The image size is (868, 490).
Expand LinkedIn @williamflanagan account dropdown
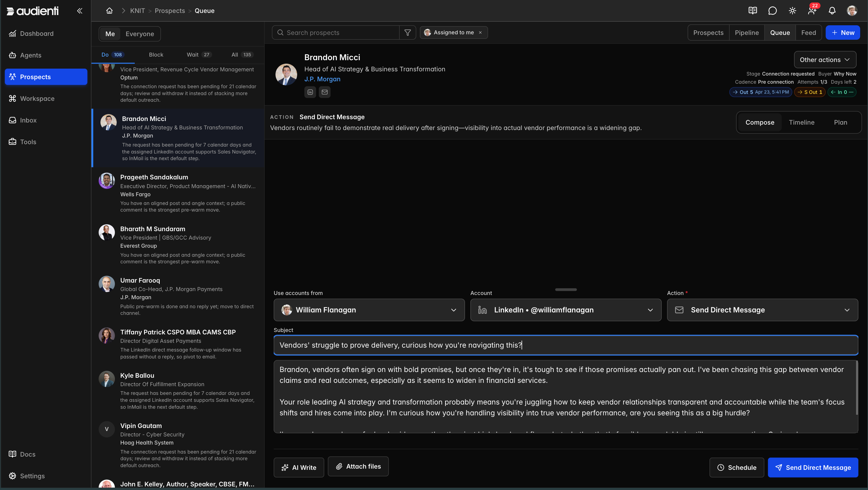click(x=565, y=310)
